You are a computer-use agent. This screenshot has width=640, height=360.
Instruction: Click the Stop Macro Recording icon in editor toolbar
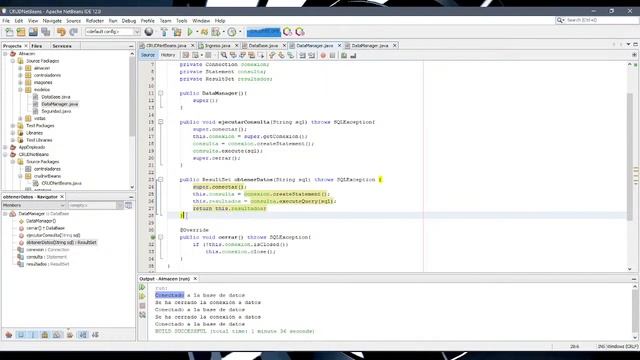point(332,55)
